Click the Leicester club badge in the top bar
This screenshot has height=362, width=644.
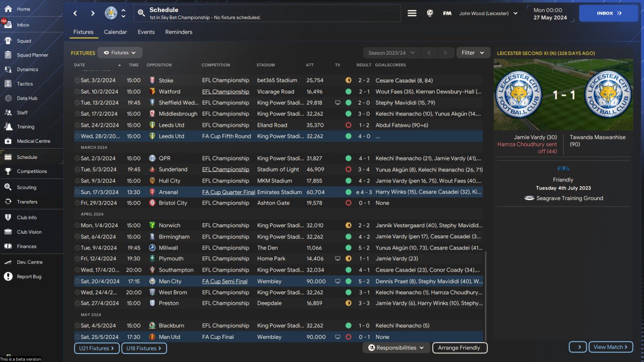tap(111, 13)
